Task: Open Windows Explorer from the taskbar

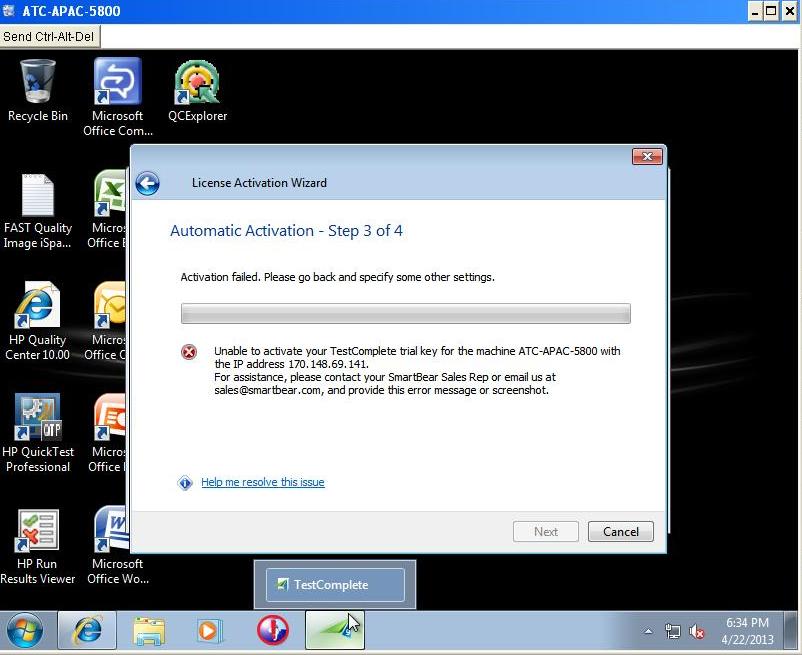Action: pyautogui.click(x=149, y=630)
